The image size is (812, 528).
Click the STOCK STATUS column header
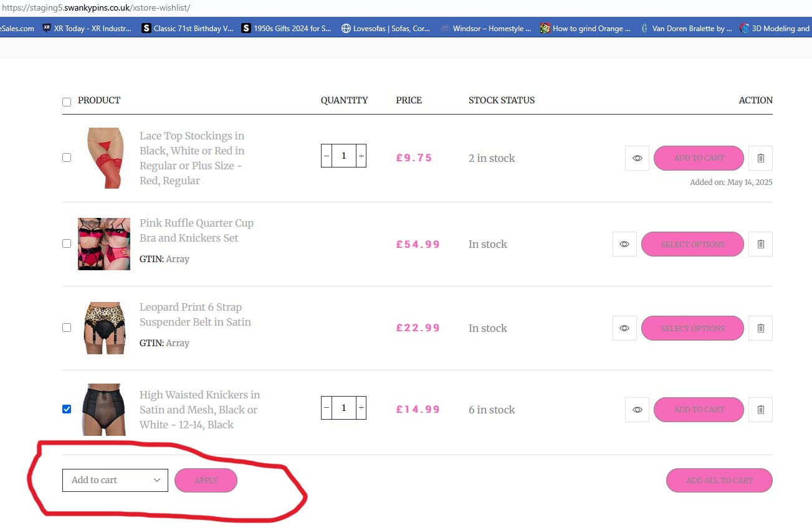pos(502,100)
